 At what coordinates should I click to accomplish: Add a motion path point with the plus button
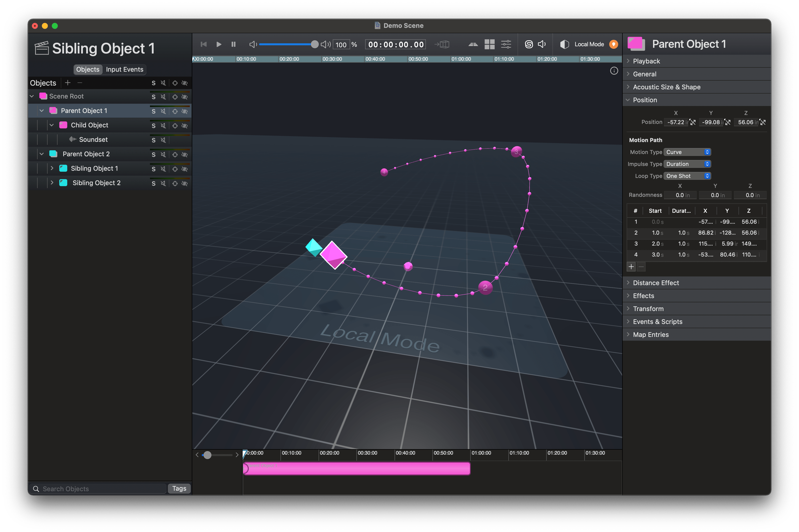(631, 267)
